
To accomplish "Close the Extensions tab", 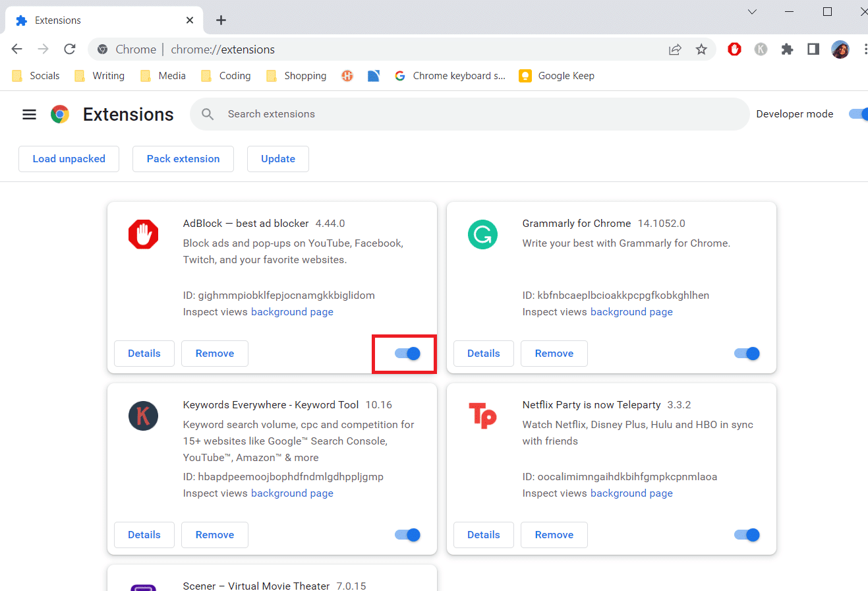I will [x=190, y=20].
